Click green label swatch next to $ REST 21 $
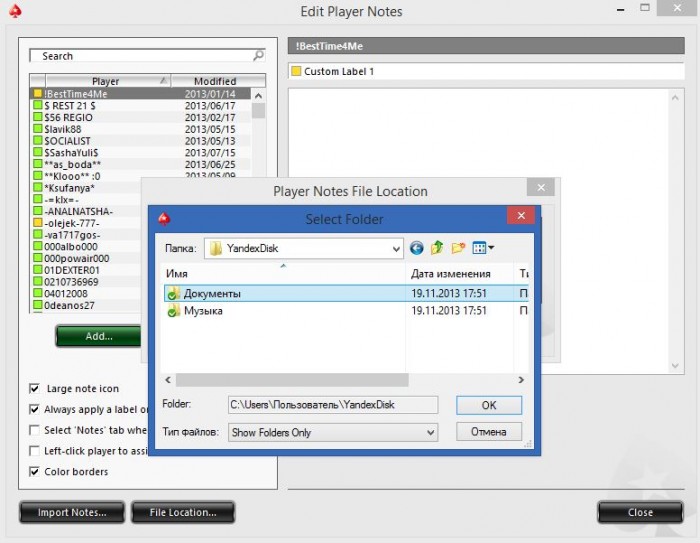700x543 pixels. pos(38,105)
